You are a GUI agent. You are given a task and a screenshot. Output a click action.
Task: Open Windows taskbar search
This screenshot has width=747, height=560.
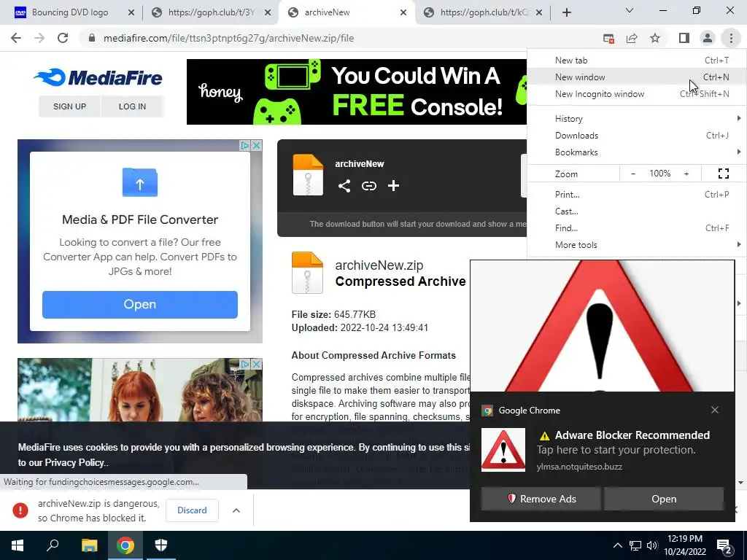(x=53, y=545)
